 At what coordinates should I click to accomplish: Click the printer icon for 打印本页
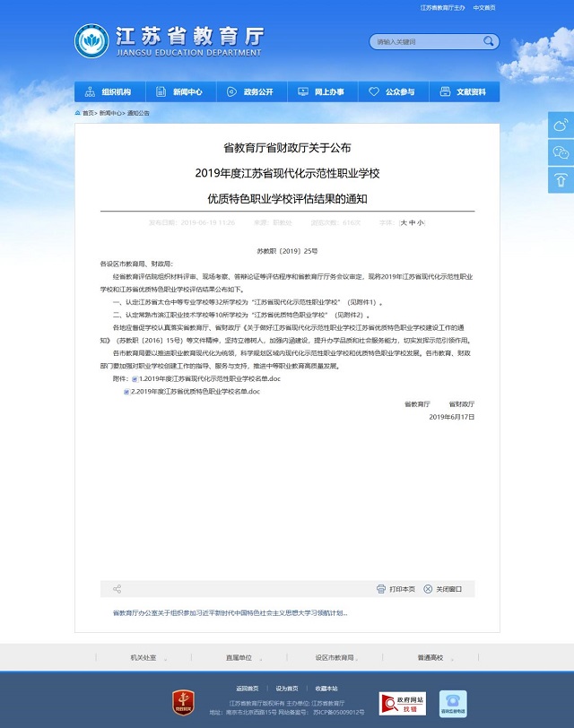(x=381, y=589)
